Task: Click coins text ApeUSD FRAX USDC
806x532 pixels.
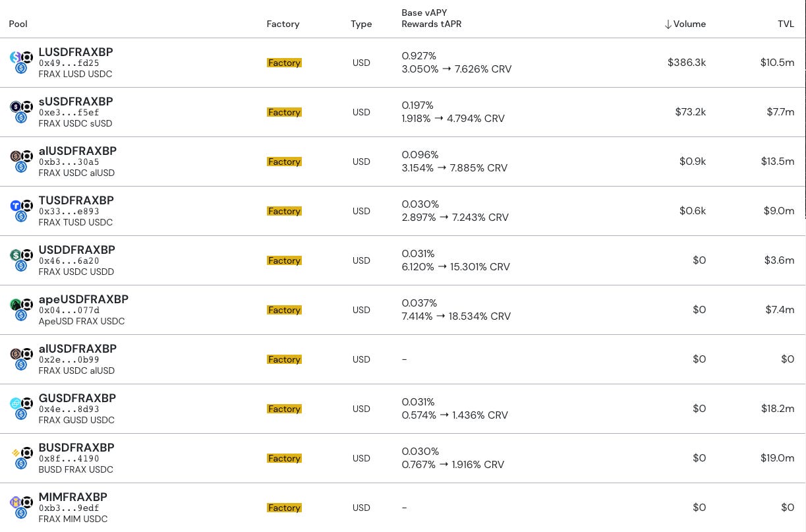Action: (x=82, y=321)
